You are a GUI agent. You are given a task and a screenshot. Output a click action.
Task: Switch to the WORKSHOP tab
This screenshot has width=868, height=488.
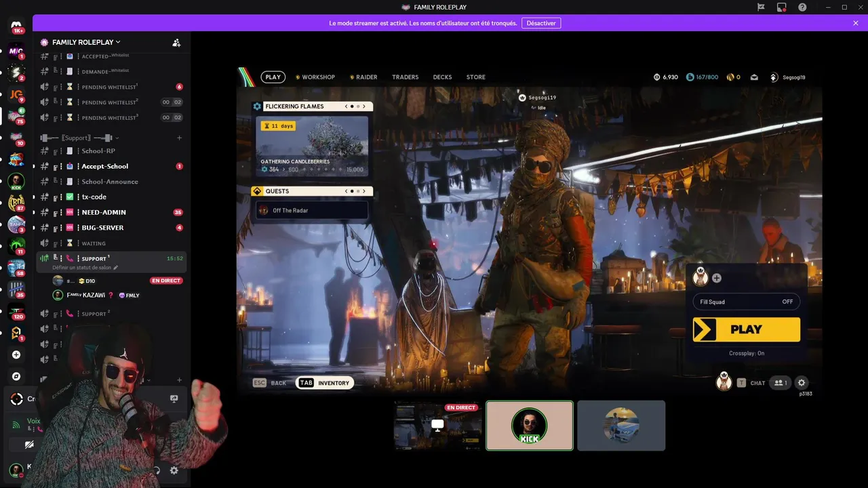[315, 77]
